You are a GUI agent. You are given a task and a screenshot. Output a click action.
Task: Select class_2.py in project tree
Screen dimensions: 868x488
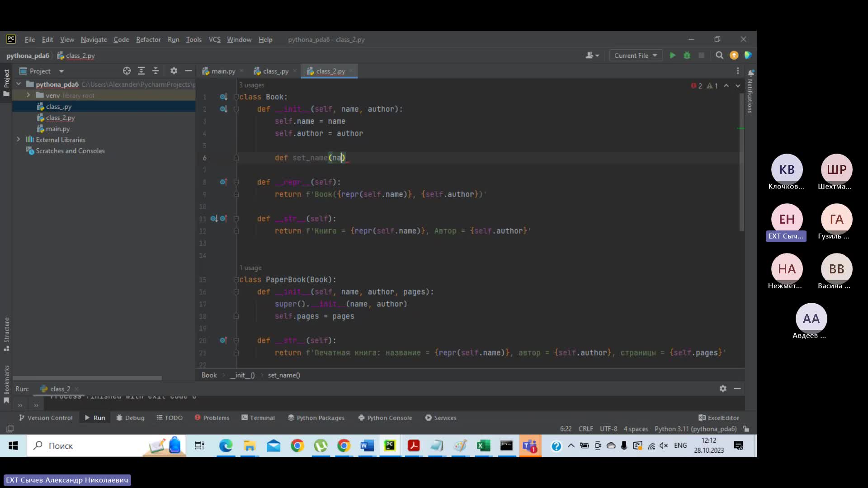pos(60,117)
